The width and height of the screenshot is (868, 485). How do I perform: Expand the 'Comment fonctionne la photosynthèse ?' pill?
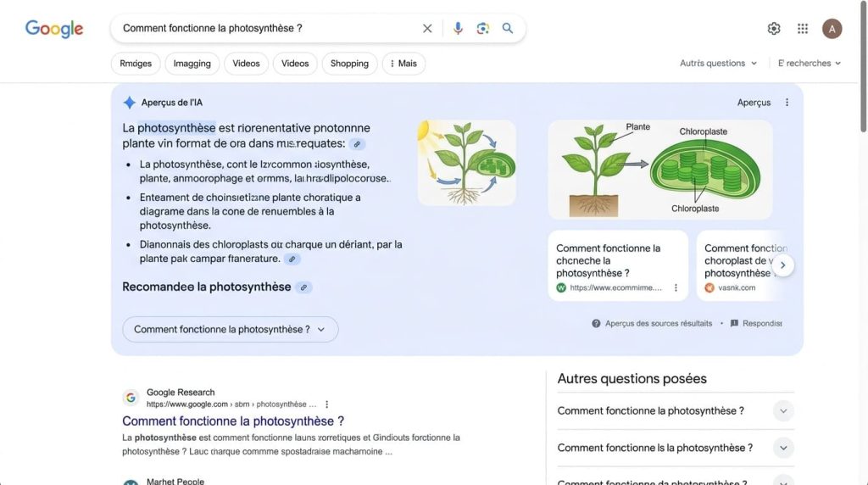(x=231, y=330)
